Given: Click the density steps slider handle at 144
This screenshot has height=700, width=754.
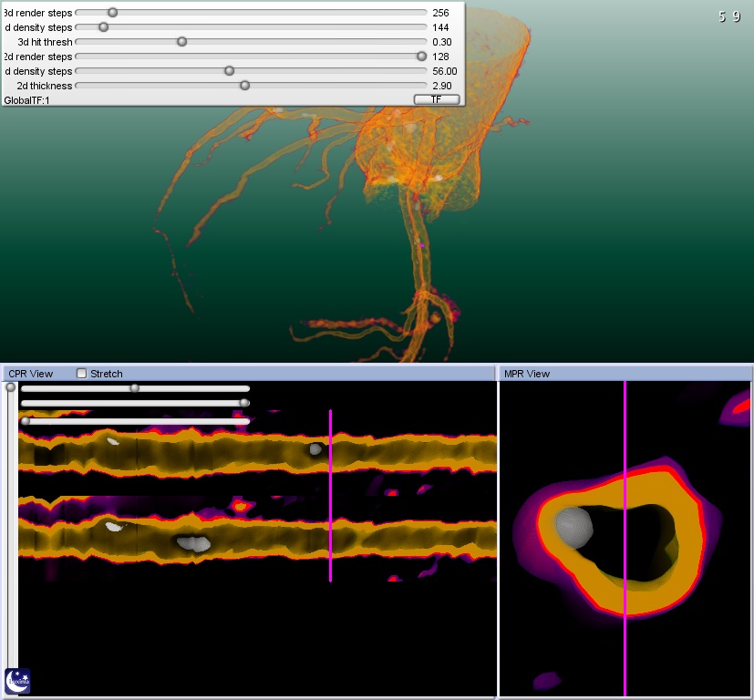Looking at the screenshot, I should pyautogui.click(x=103, y=27).
